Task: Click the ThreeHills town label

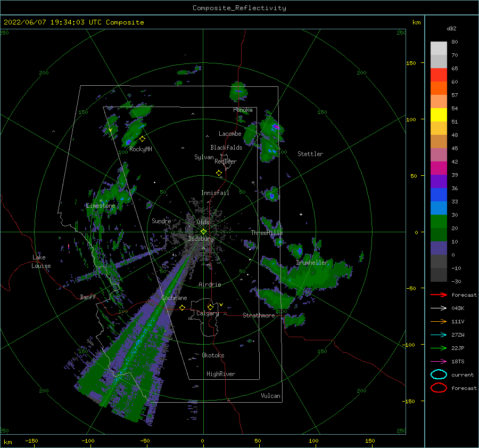Action: pos(267,233)
